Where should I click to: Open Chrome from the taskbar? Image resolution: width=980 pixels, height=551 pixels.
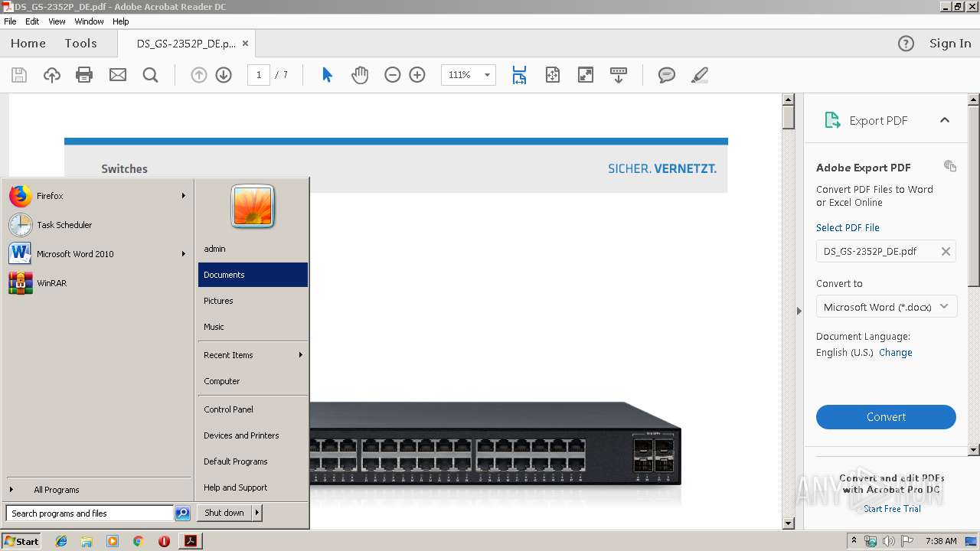coord(138,541)
